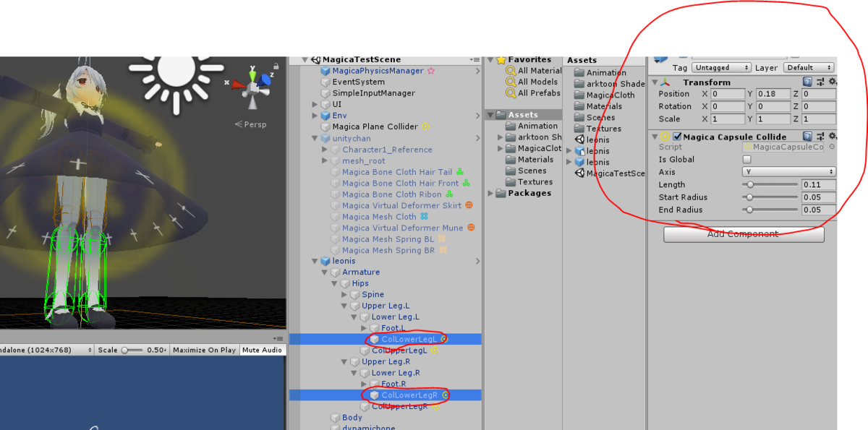Select the Assets root folder in tree
The image size is (868, 430).
click(x=523, y=115)
